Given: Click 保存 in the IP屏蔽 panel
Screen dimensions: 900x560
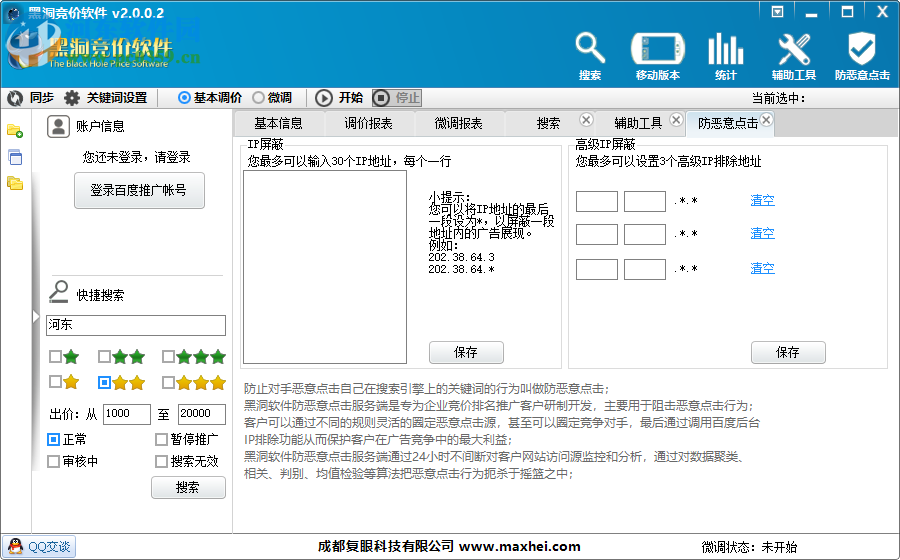Looking at the screenshot, I should (x=466, y=352).
